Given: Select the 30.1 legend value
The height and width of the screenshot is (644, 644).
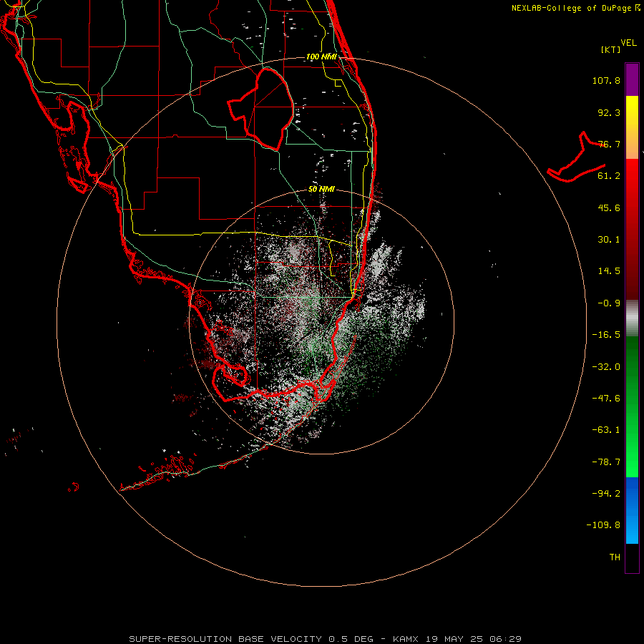Looking at the screenshot, I should [x=609, y=240].
